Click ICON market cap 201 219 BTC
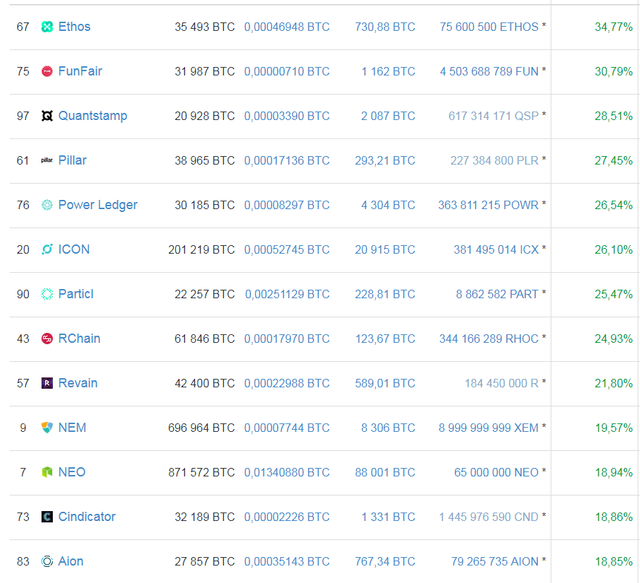This screenshot has height=583, width=640. pos(202,249)
